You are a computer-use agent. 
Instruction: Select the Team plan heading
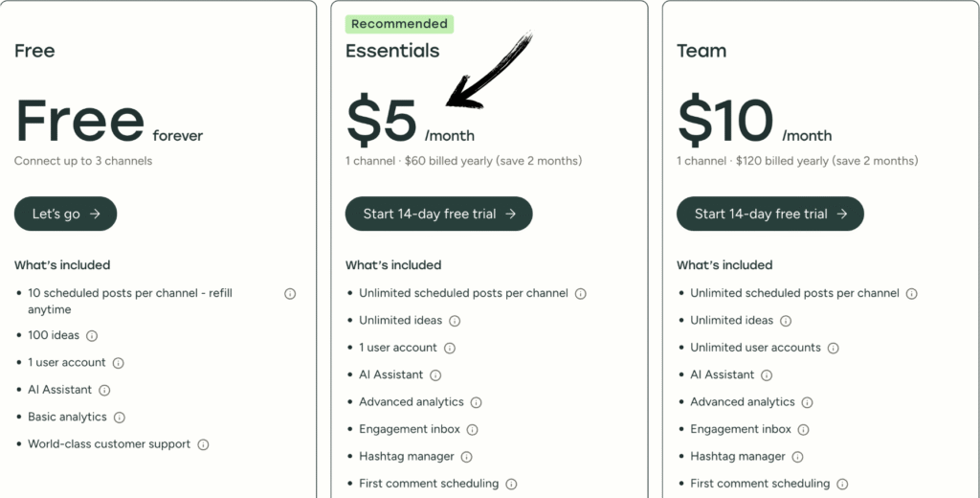click(x=702, y=51)
